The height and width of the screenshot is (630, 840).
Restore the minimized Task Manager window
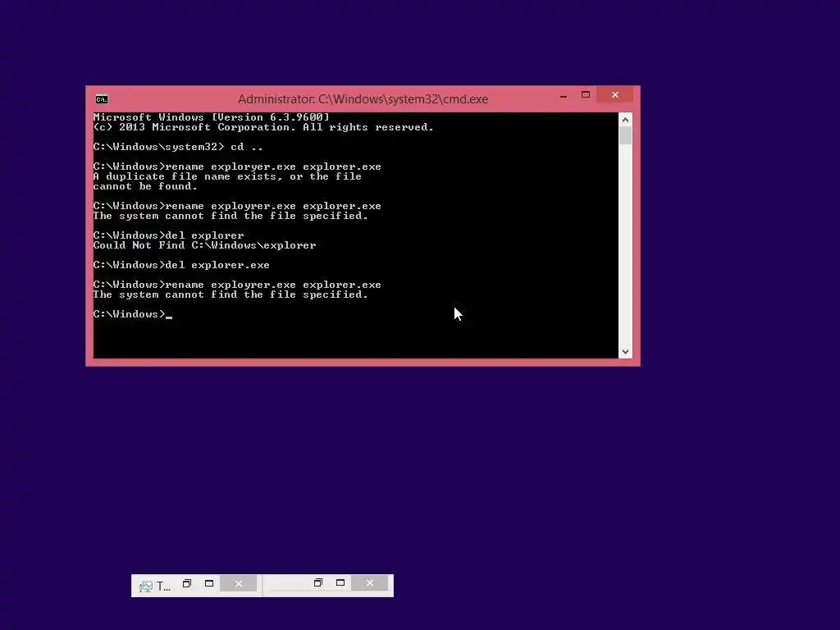pos(186,583)
